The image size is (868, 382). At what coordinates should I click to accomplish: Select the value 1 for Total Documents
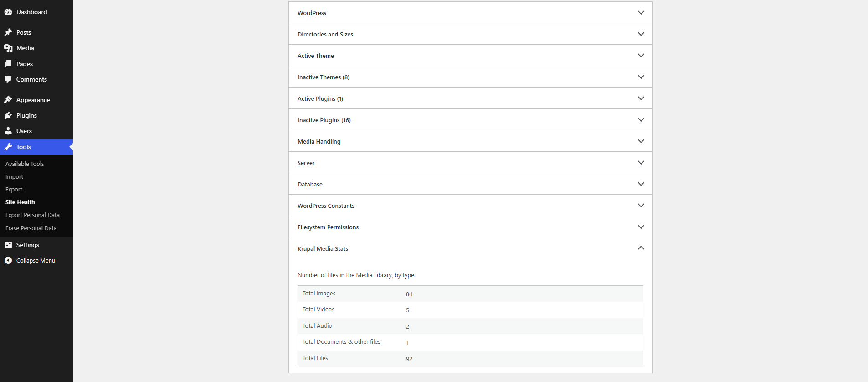tap(408, 343)
